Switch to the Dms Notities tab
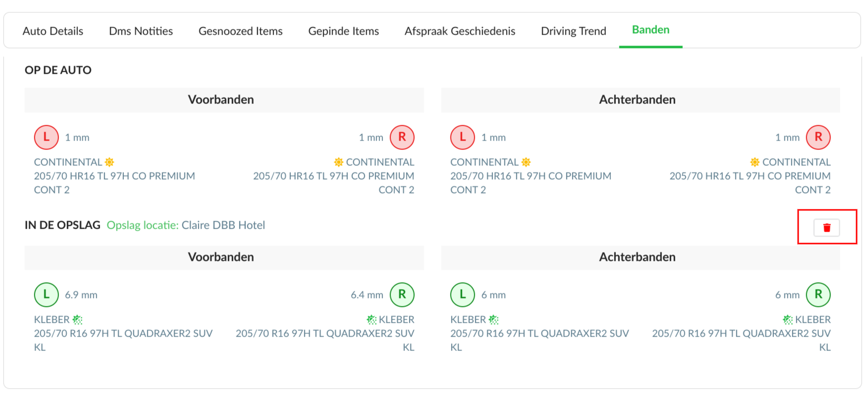The height and width of the screenshot is (398, 868). point(141,31)
